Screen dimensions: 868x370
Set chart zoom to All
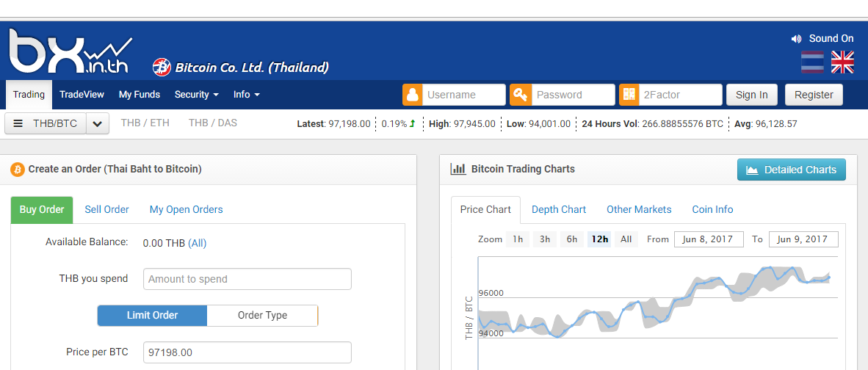[626, 239]
